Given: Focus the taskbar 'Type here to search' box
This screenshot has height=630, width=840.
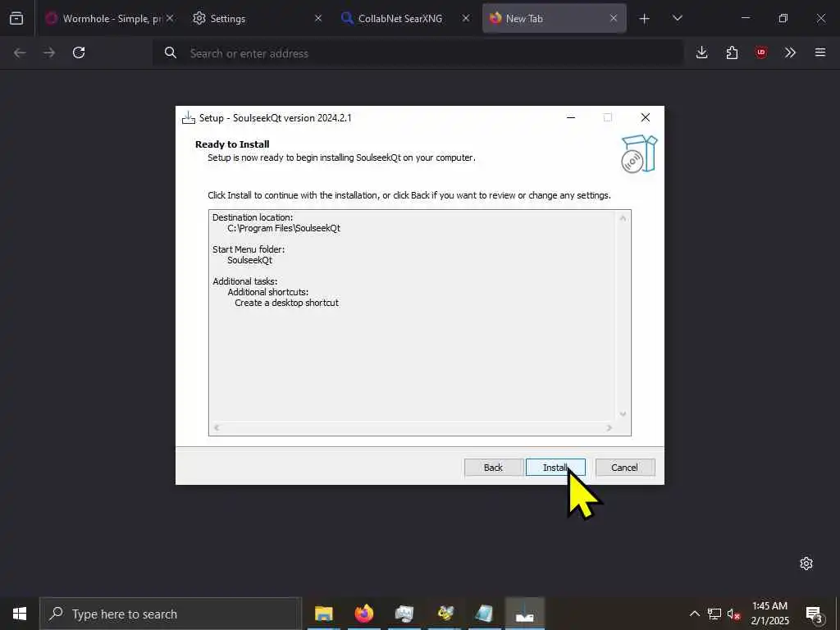Looking at the screenshot, I should 171,614.
